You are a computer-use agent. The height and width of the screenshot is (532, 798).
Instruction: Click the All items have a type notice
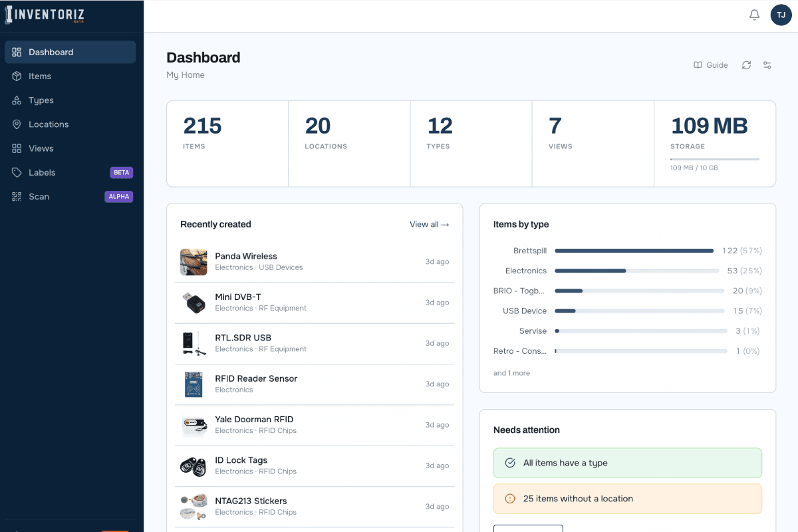[628, 463]
